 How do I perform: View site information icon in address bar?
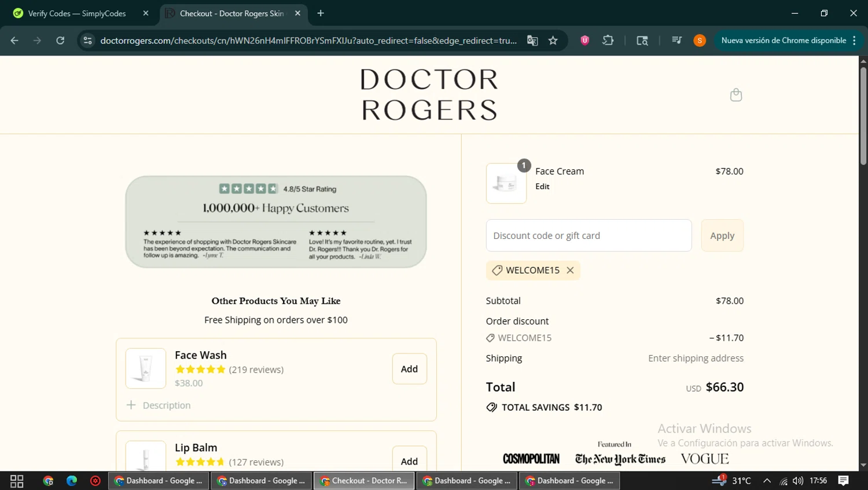pos(87,40)
